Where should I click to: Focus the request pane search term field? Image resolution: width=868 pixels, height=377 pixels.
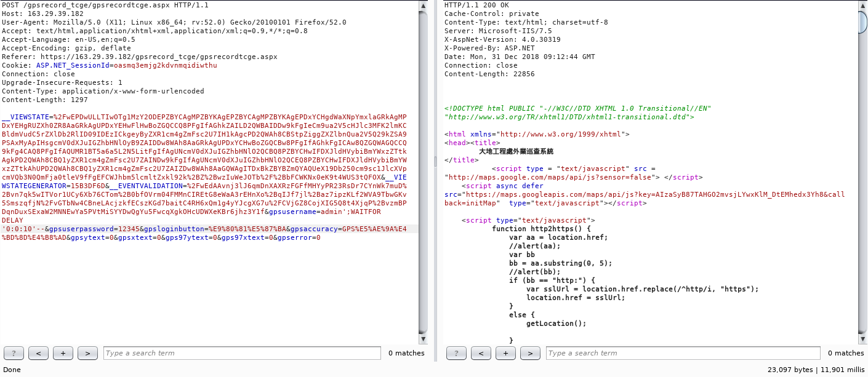242,353
